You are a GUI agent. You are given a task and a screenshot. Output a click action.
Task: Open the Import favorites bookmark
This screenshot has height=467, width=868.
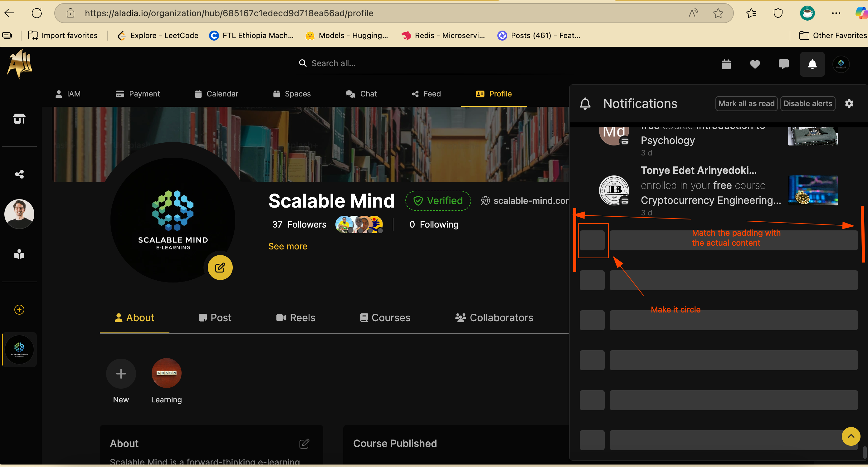(x=63, y=35)
